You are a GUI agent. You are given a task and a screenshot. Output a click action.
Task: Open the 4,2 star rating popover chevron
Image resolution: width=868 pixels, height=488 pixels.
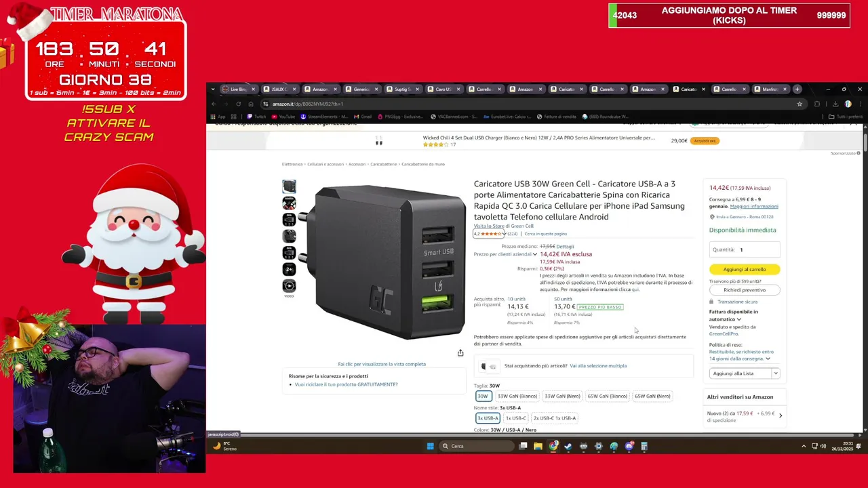(x=504, y=234)
